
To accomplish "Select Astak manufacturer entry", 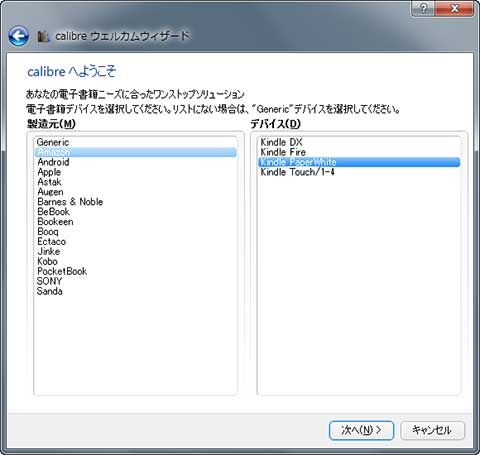I will (135, 182).
